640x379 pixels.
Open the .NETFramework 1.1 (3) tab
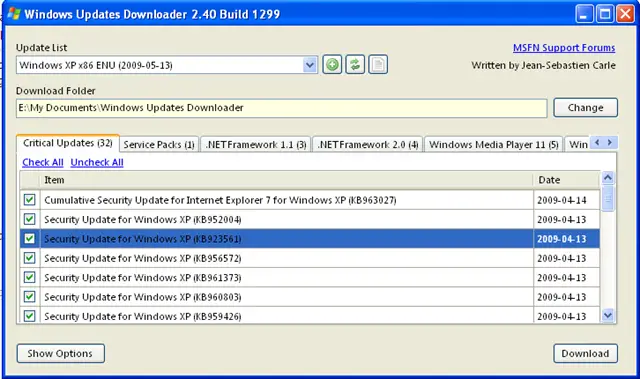point(256,144)
